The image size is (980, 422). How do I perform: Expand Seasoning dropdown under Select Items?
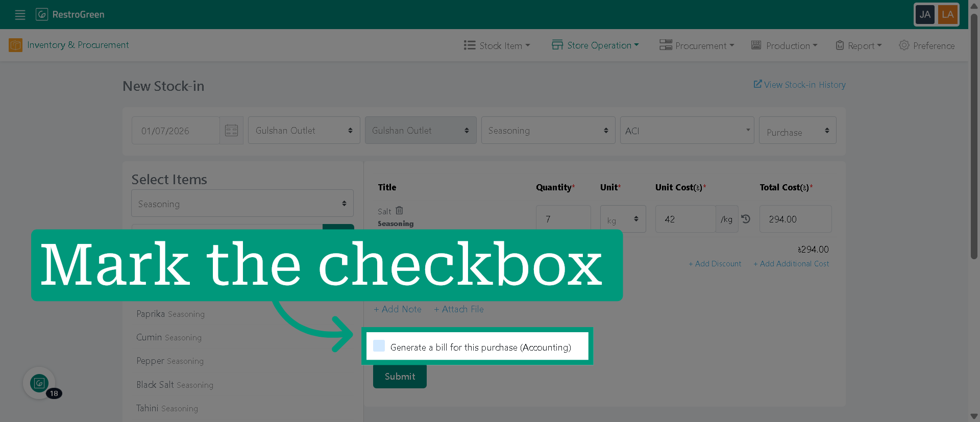[242, 204]
